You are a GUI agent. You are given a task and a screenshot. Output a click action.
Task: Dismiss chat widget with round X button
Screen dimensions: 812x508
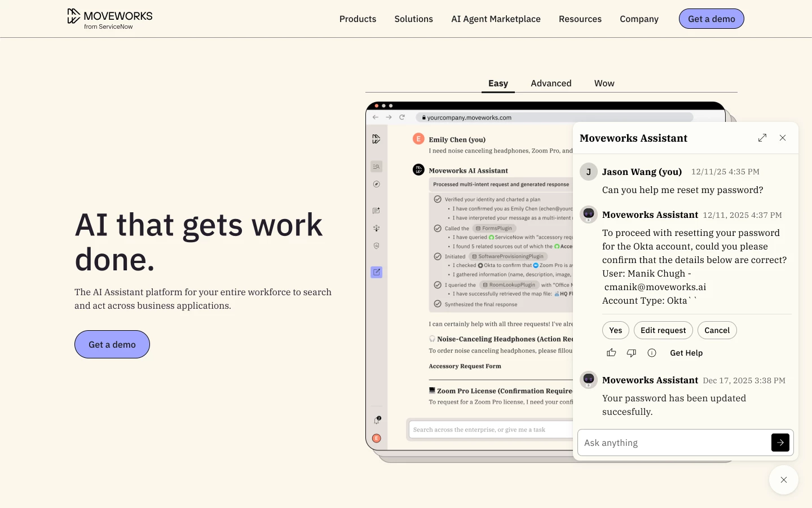pyautogui.click(x=784, y=480)
